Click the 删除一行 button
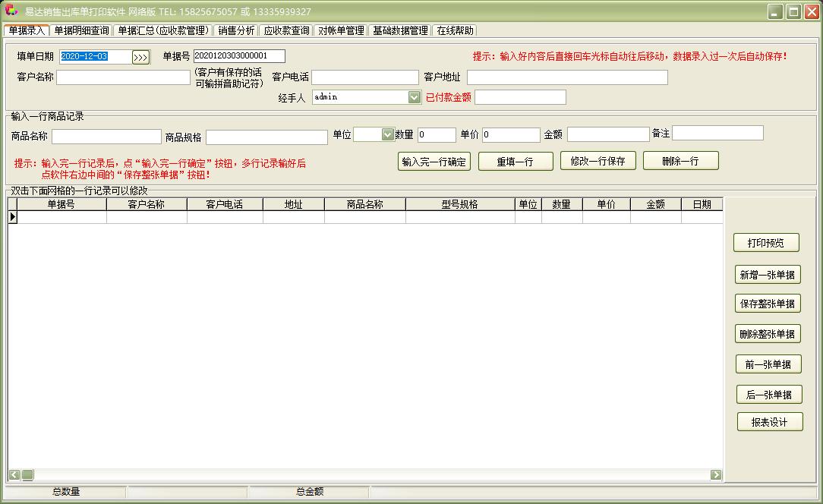Image resolution: width=823 pixels, height=504 pixels. click(x=680, y=161)
